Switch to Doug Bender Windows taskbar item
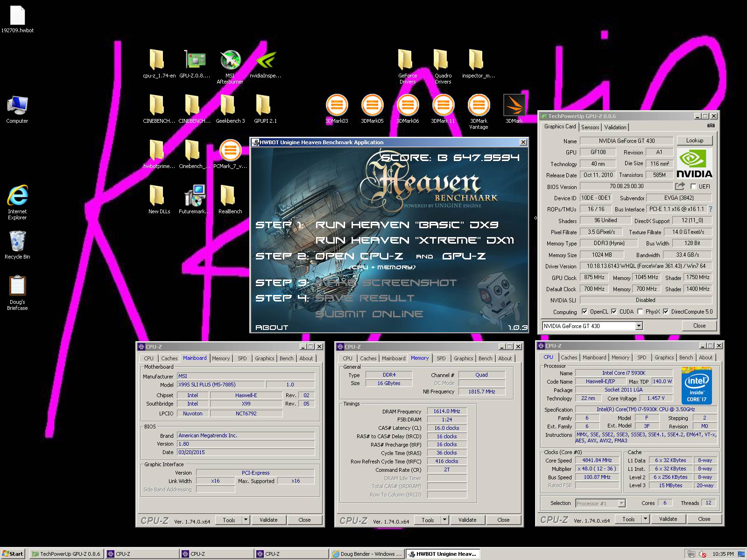Viewport: 747px width, 560px height. click(366, 554)
